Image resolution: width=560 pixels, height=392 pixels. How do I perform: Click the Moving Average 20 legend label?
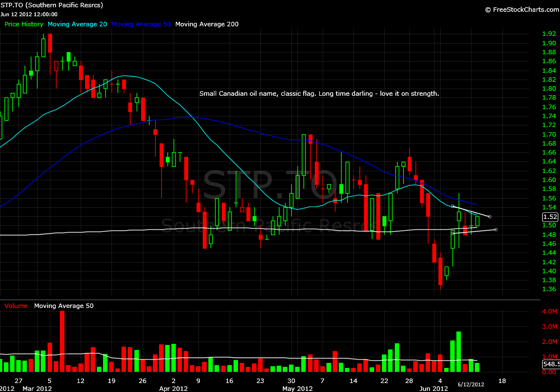(x=77, y=24)
